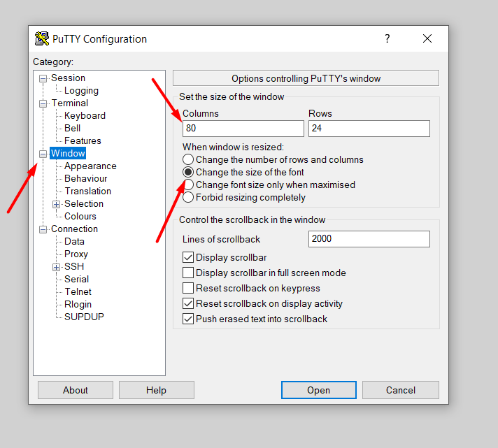Collapse the Session tree node

tap(43, 78)
